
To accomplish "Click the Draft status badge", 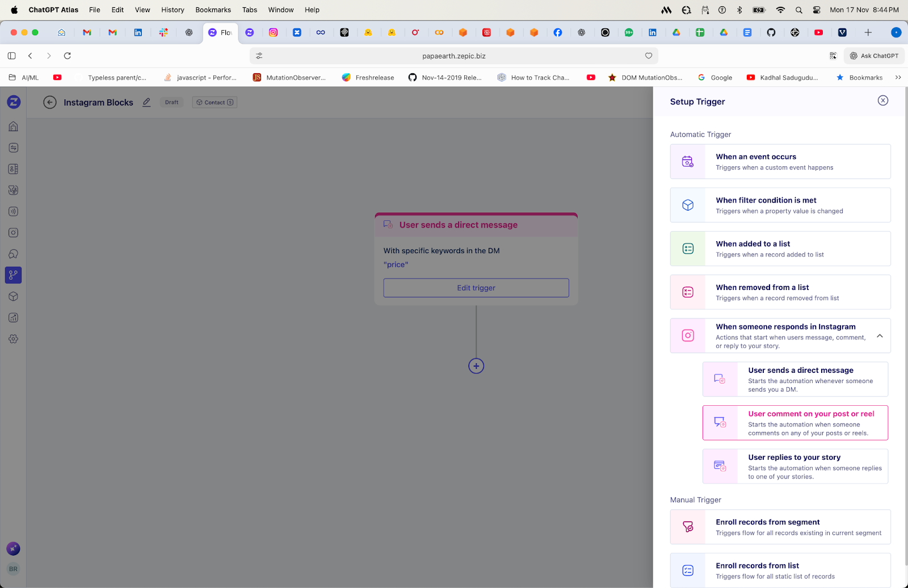I will [x=172, y=102].
